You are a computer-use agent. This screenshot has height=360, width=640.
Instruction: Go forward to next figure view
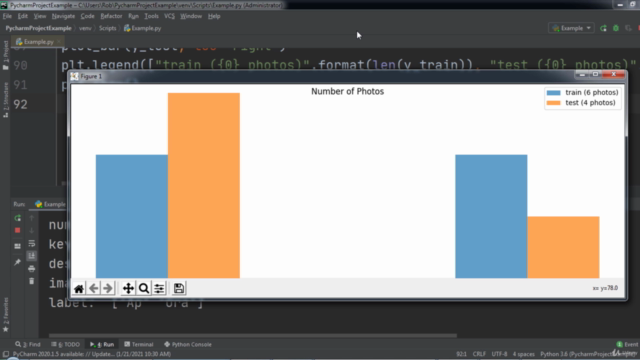coord(108,289)
